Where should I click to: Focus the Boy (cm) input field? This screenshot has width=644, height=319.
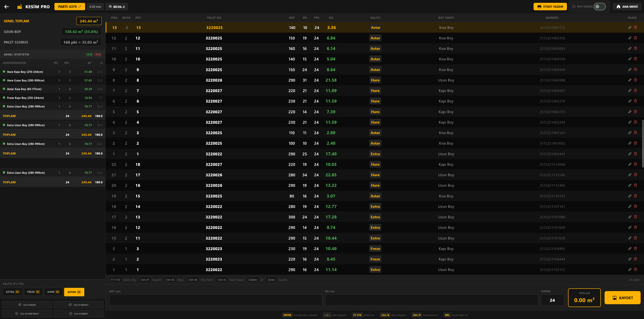[216, 300]
